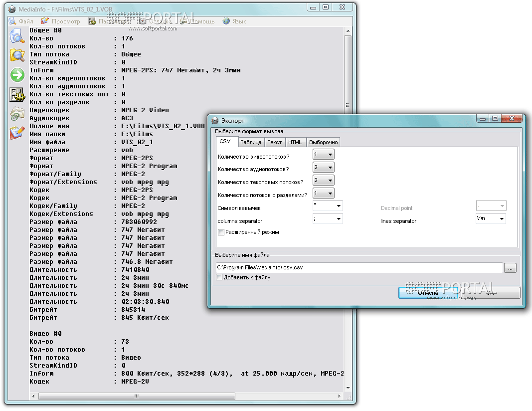Click the "2ч 3мин 30с 840мс" value
Screen dimensions: 532x411
[155, 285]
